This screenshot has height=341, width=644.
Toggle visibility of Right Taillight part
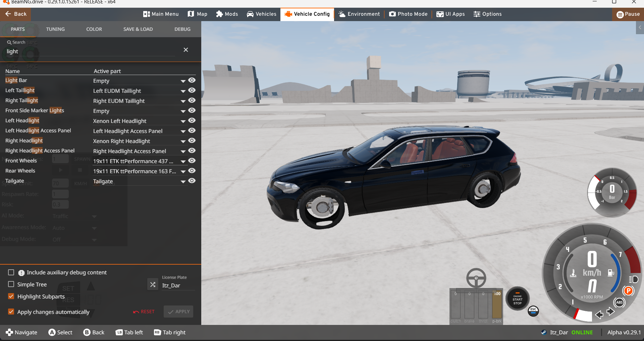[192, 100]
